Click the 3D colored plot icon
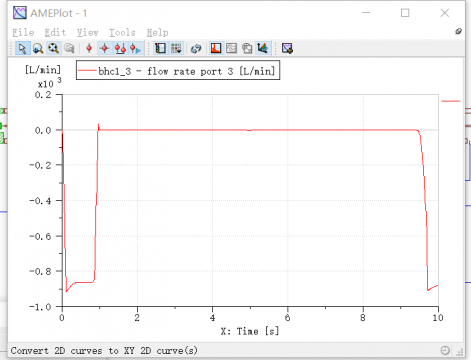This screenshot has width=471, height=360. pyautogui.click(x=262, y=49)
